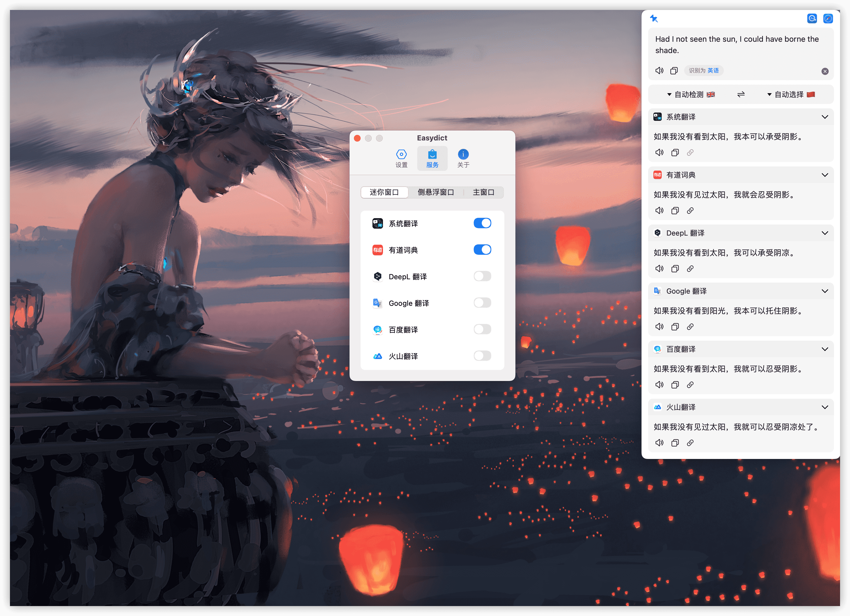Play audio of the Google 翻译 result
This screenshot has height=616, width=850.
tap(659, 327)
